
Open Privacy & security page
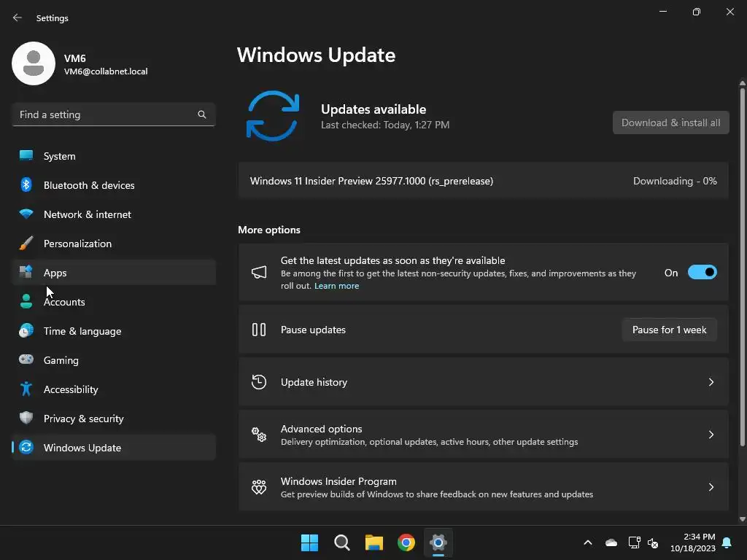tap(114, 418)
